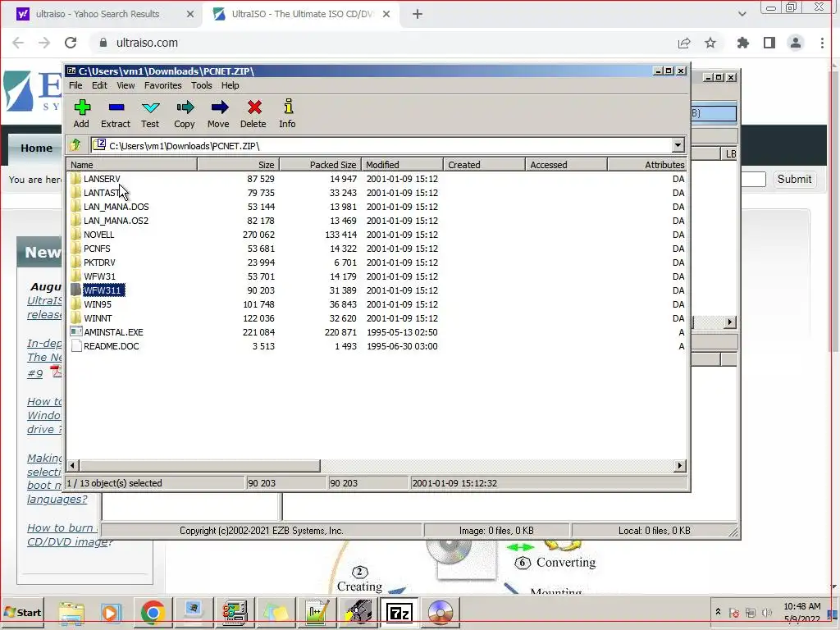This screenshot has height=630, width=840.
Task: Sort by Attributes column header
Action: click(x=647, y=164)
